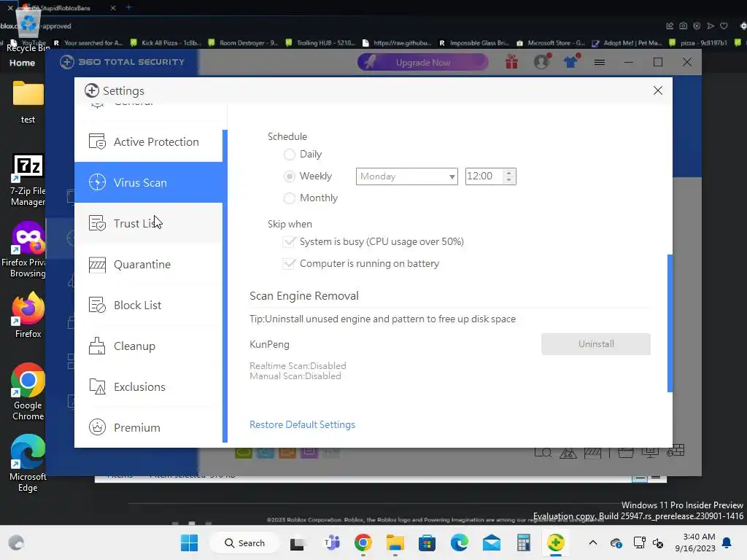Click the Block List icon
The height and width of the screenshot is (560, 747).
coord(97,306)
